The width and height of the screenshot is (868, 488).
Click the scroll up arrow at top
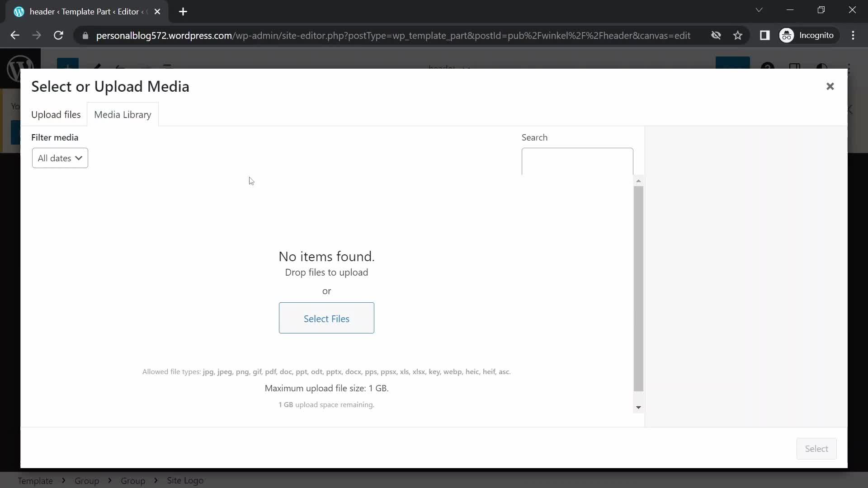point(638,181)
